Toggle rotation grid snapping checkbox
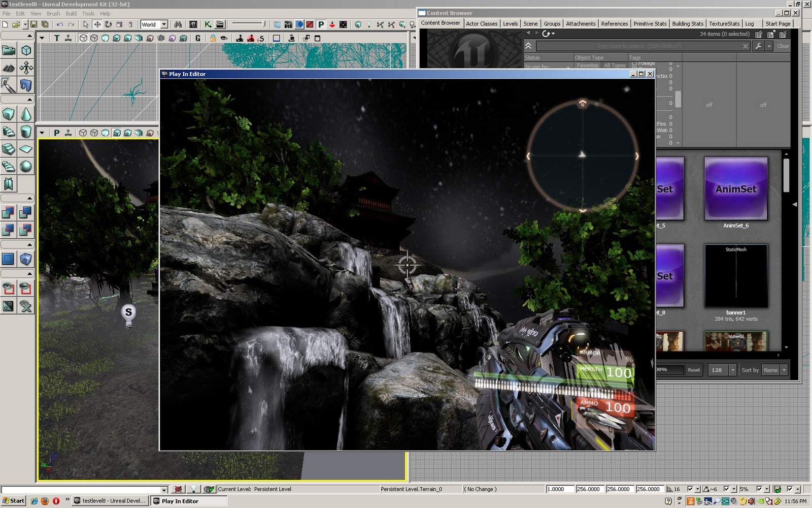 [726, 489]
